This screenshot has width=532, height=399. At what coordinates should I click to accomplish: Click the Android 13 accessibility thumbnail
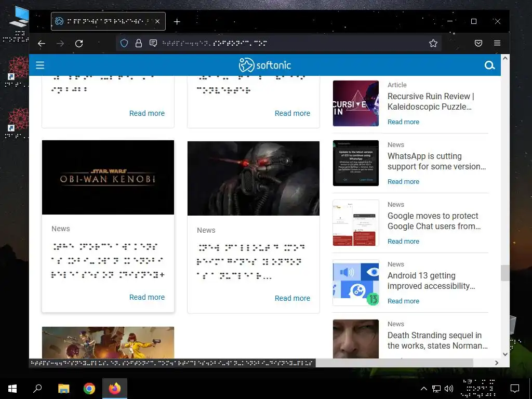coord(355,282)
